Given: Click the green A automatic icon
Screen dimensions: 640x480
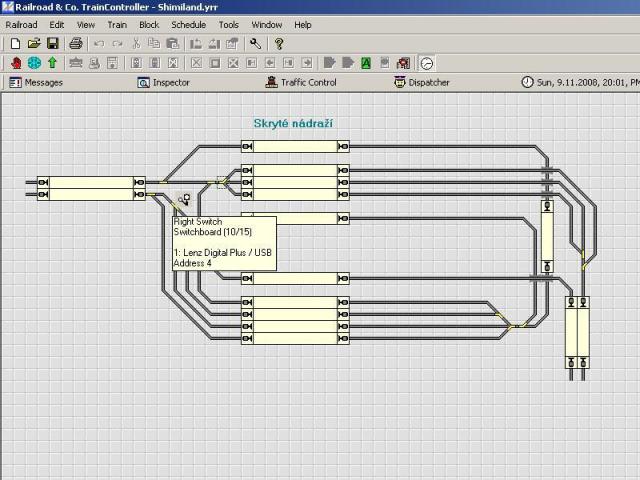Looking at the screenshot, I should click(366, 63).
